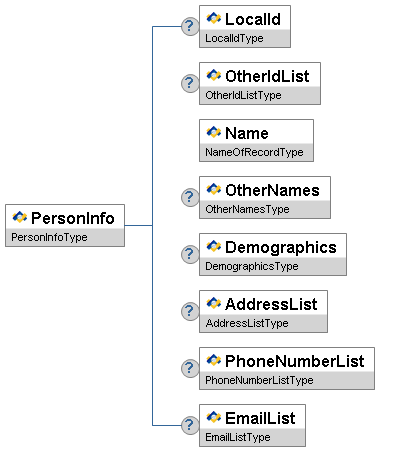Click the question mark icon beside OtherIdList
Viewport: 397px width, 451px height.
click(190, 83)
